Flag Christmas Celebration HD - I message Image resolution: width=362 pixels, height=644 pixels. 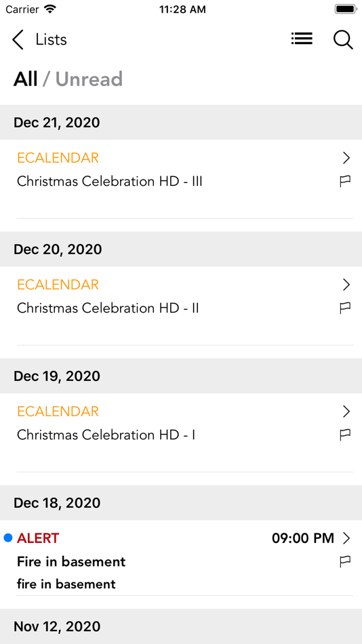tap(345, 435)
